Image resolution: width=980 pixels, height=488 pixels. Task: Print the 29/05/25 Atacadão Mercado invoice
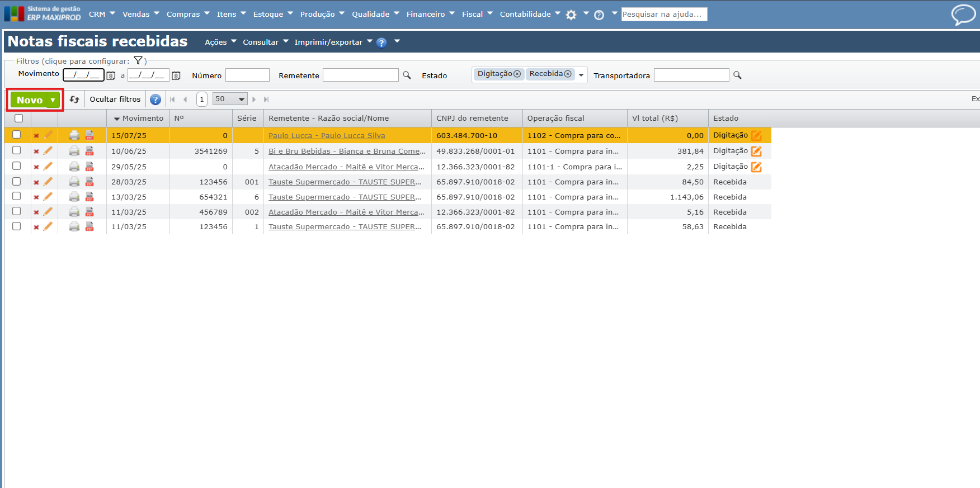click(x=74, y=166)
